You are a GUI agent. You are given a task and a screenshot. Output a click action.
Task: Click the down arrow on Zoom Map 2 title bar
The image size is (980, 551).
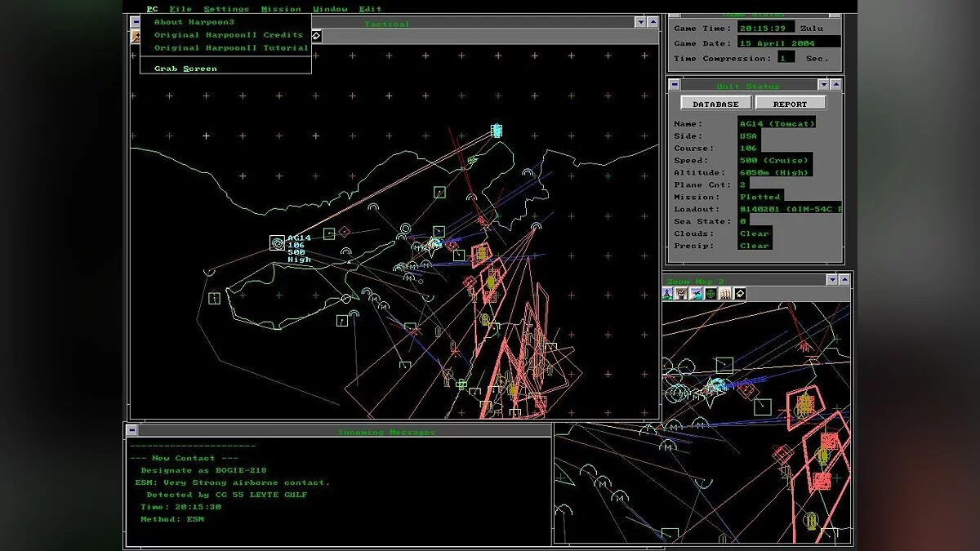832,280
